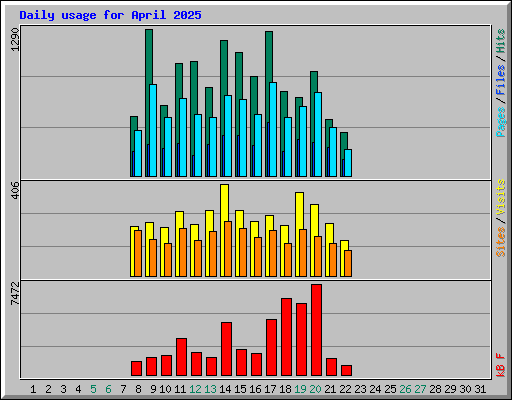Click the red KB bar for day 18
512x400 pixels.
286,337
